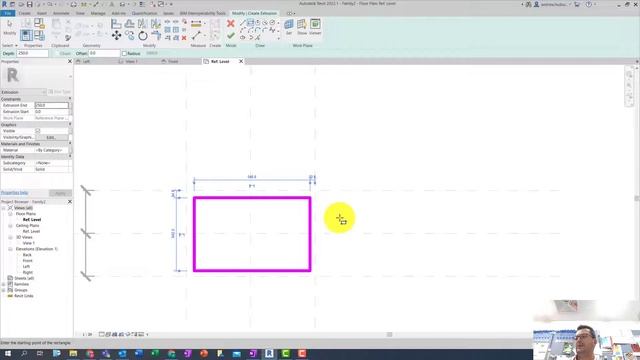Select the Measure Between Two References tool

[196, 36]
